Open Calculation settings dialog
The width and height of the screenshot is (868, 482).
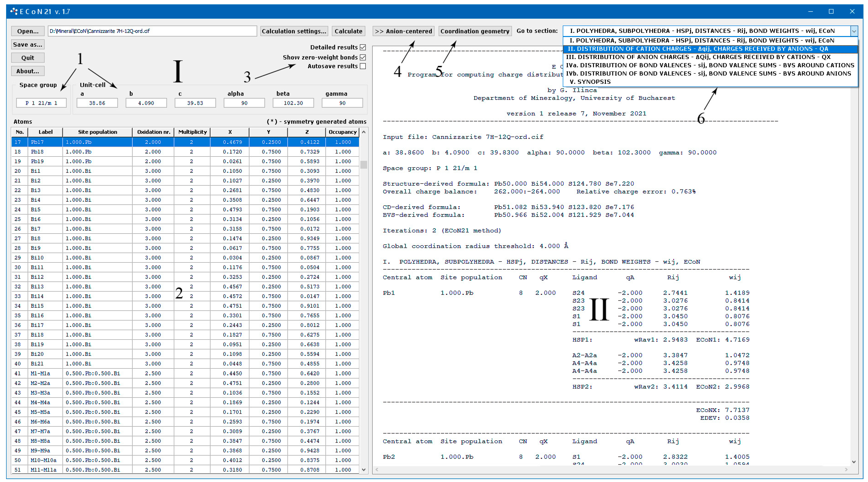pyautogui.click(x=294, y=31)
